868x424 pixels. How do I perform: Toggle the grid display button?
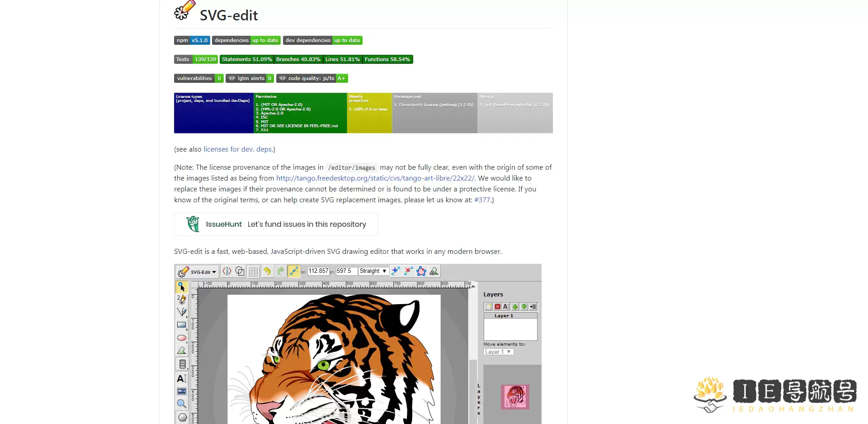point(253,272)
